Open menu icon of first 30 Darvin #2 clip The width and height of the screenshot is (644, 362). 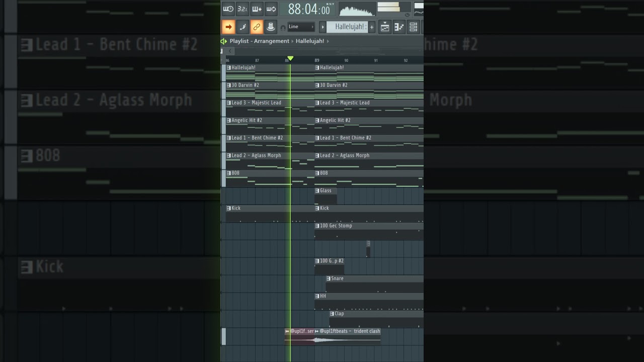point(229,85)
